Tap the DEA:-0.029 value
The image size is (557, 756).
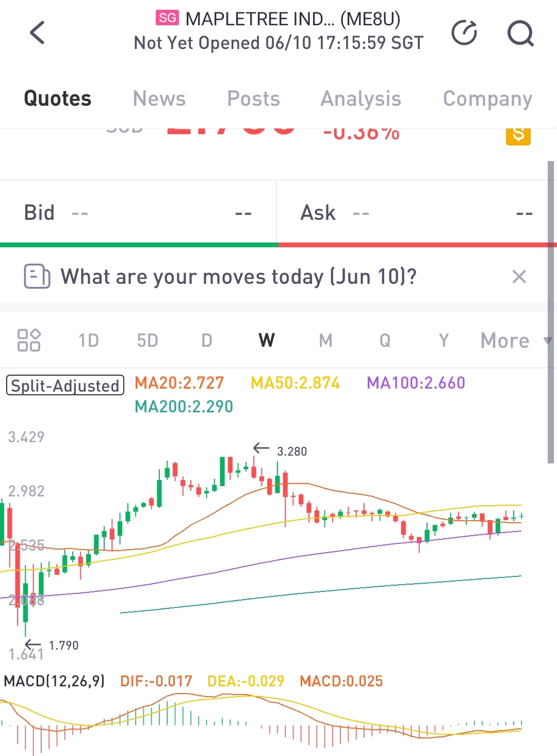pyautogui.click(x=245, y=681)
